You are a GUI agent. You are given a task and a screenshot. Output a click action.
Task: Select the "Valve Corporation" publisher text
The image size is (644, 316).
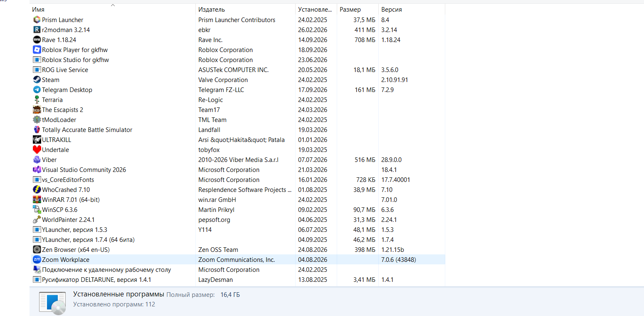[223, 80]
